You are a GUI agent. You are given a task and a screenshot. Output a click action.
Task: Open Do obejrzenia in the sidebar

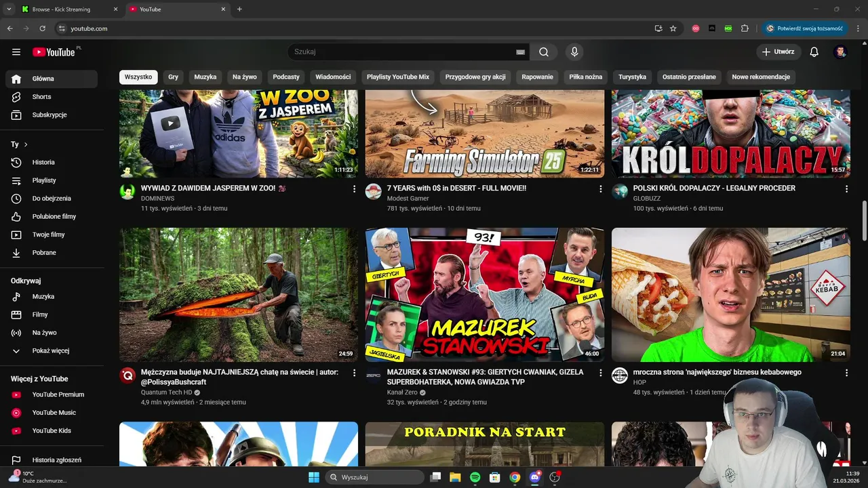52,199
